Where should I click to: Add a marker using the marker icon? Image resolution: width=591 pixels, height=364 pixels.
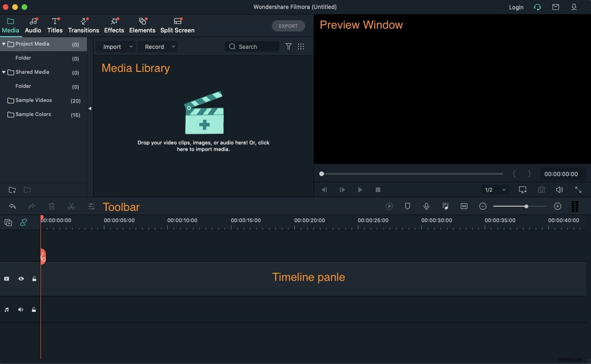(x=407, y=206)
